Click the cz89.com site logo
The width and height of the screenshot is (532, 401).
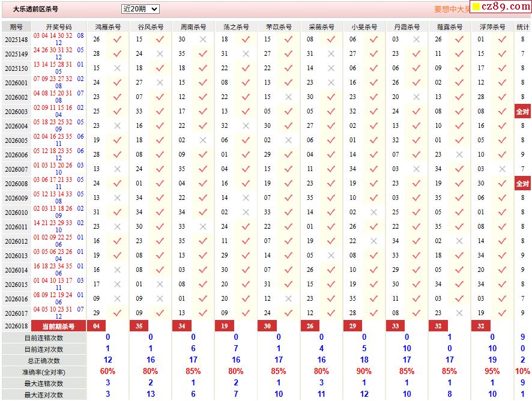coord(500,7)
